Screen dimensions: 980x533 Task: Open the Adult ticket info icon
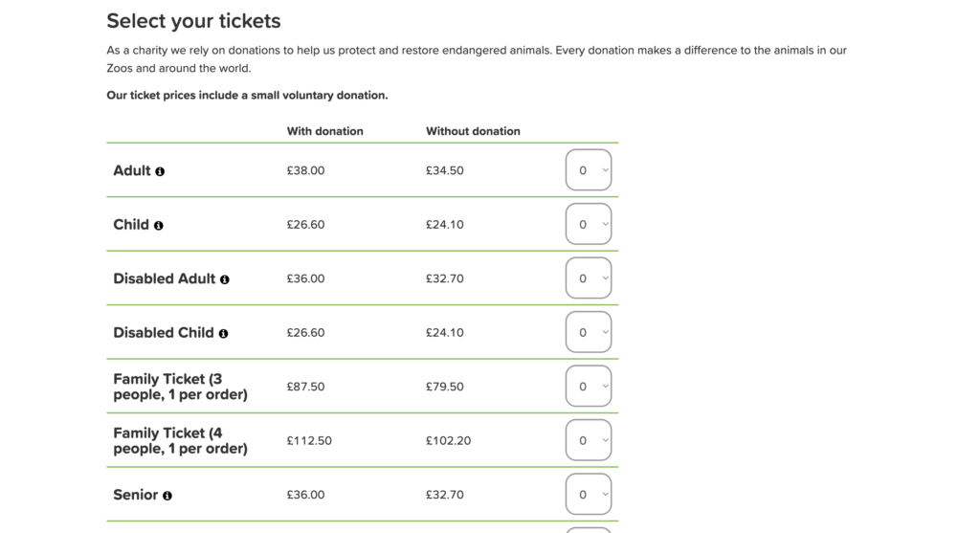tap(160, 171)
